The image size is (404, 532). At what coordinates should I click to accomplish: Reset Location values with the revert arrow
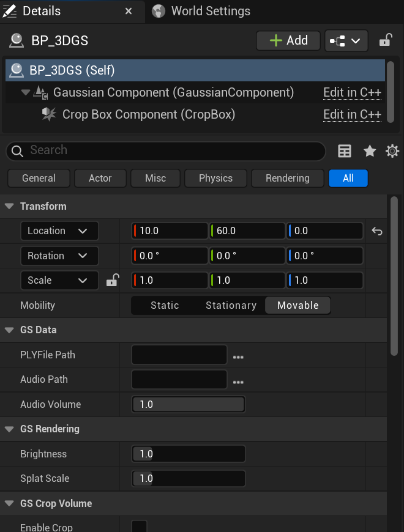coord(376,231)
